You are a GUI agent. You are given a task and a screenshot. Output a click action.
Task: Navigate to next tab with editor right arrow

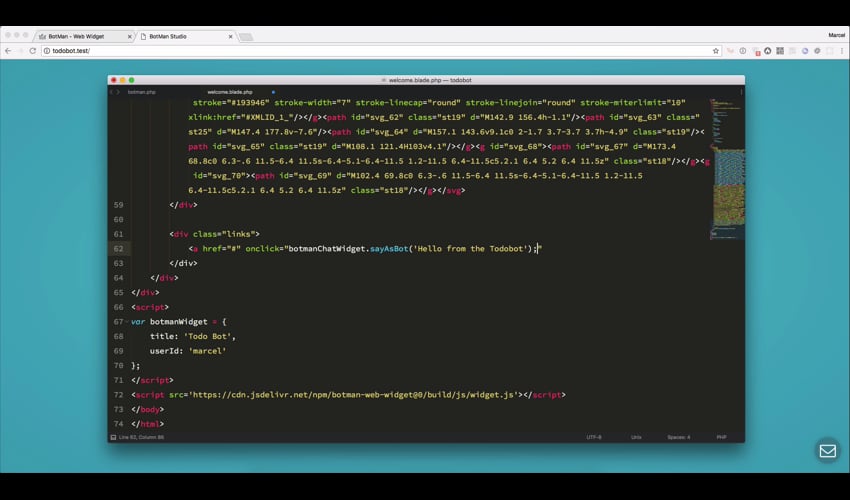click(118, 92)
